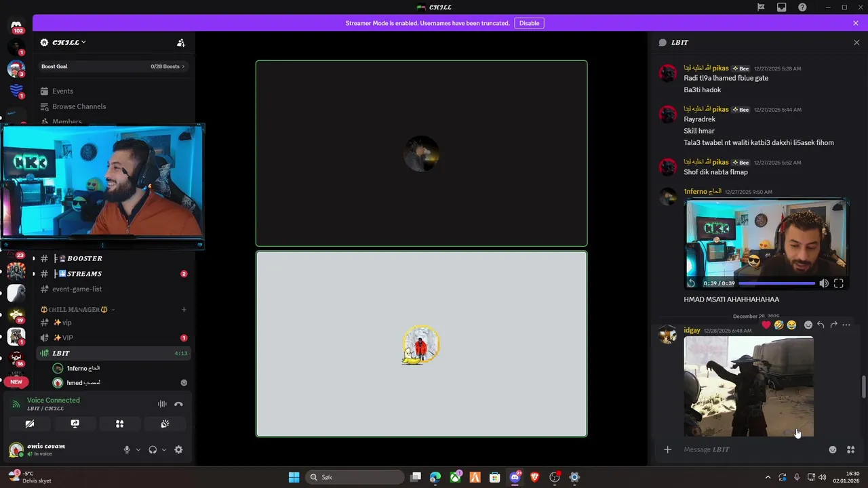This screenshot has width=868, height=488.
Task: Start an activity from voice panel
Action: [x=119, y=424]
